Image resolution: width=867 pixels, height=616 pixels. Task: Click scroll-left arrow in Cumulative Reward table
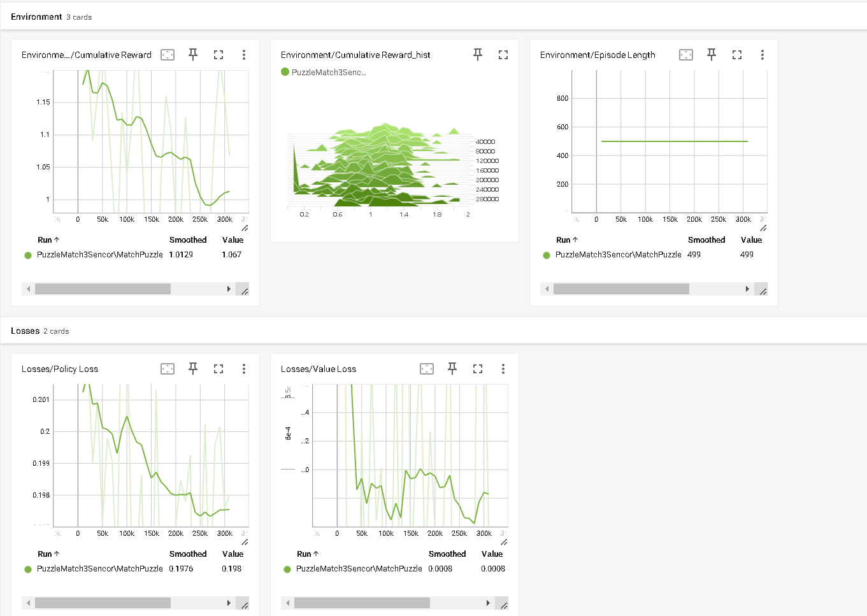click(x=28, y=289)
